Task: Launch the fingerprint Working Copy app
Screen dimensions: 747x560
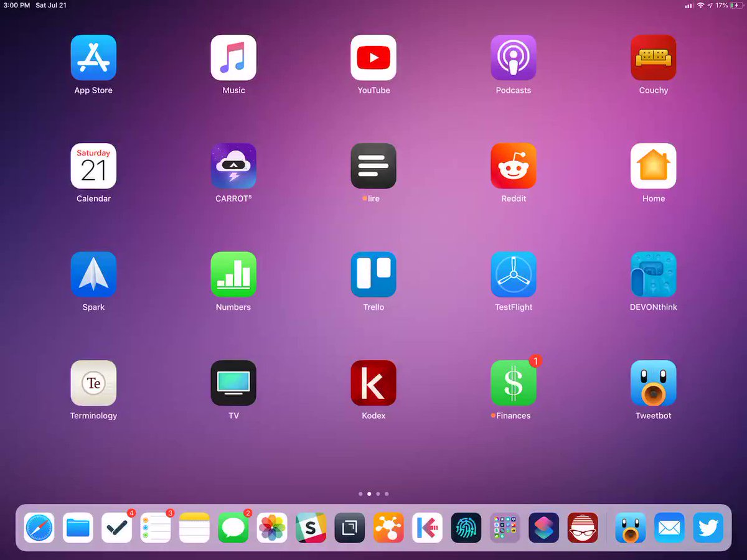Action: pyautogui.click(x=466, y=528)
